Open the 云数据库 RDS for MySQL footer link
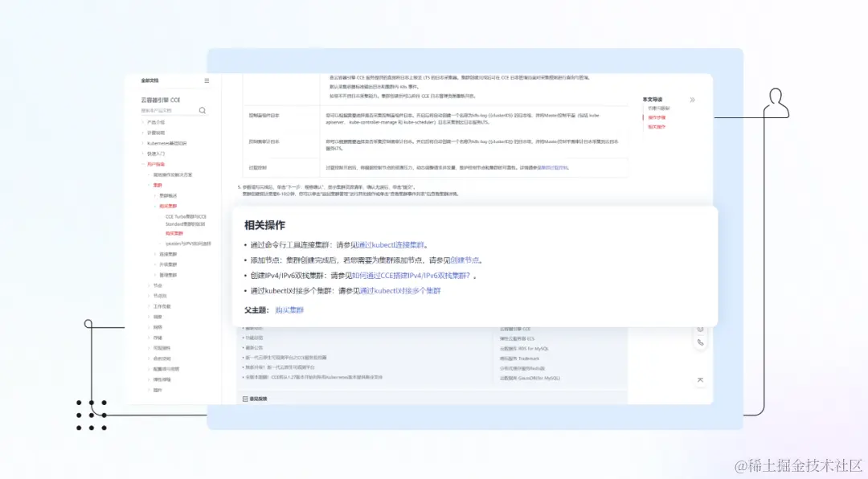This screenshot has height=479, width=868. 523,348
